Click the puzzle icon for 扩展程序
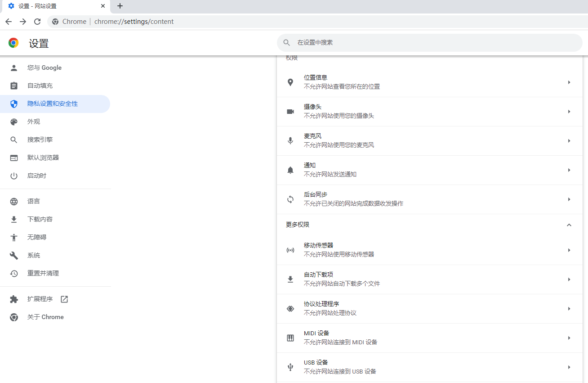Screen dimensions: 588x383 pos(14,299)
